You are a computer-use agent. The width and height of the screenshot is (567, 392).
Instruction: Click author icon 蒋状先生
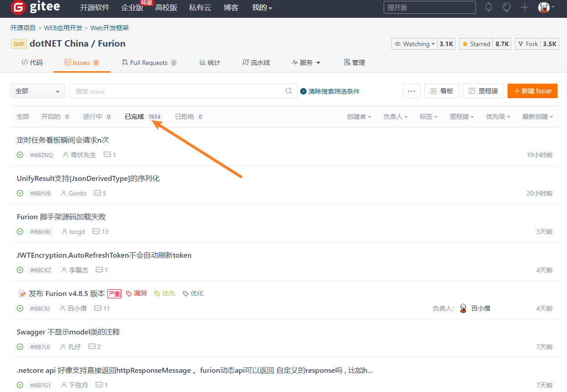[65, 155]
